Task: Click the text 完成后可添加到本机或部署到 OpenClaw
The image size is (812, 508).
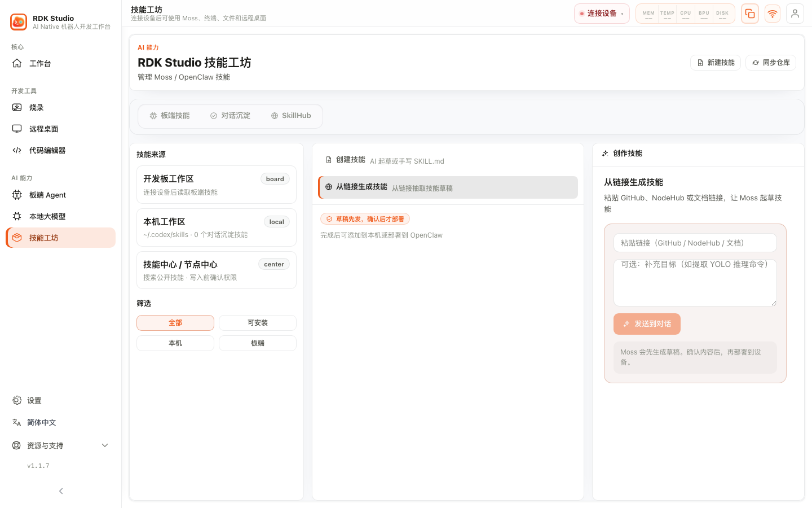Action: click(x=381, y=235)
